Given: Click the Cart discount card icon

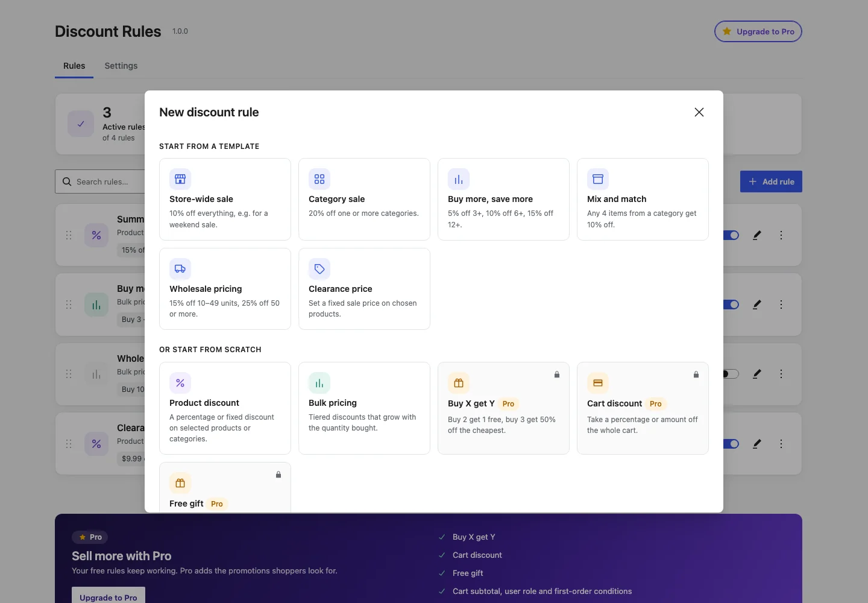Looking at the screenshot, I should coord(598,383).
